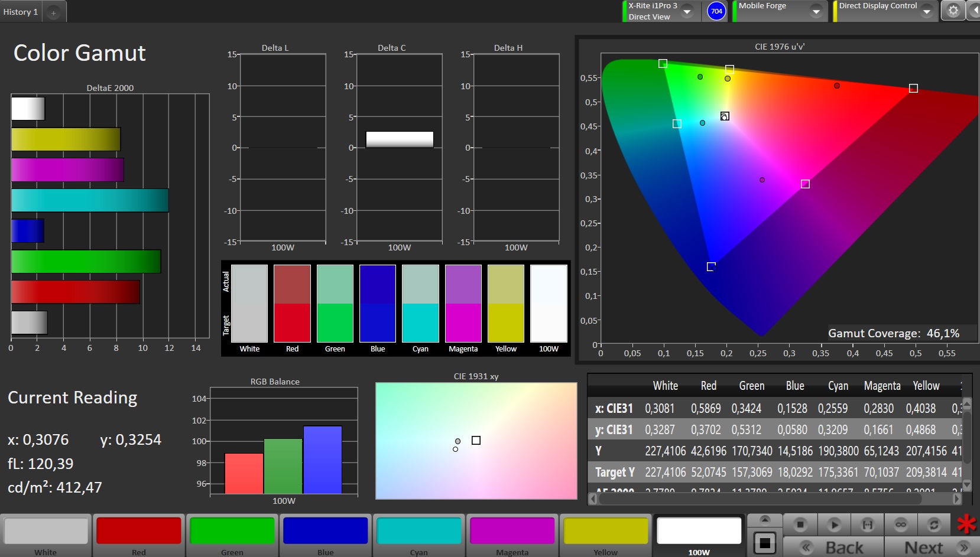Screen dimensions: 980x557
Task: Click the blue 704 meter status circle
Action: (x=716, y=11)
